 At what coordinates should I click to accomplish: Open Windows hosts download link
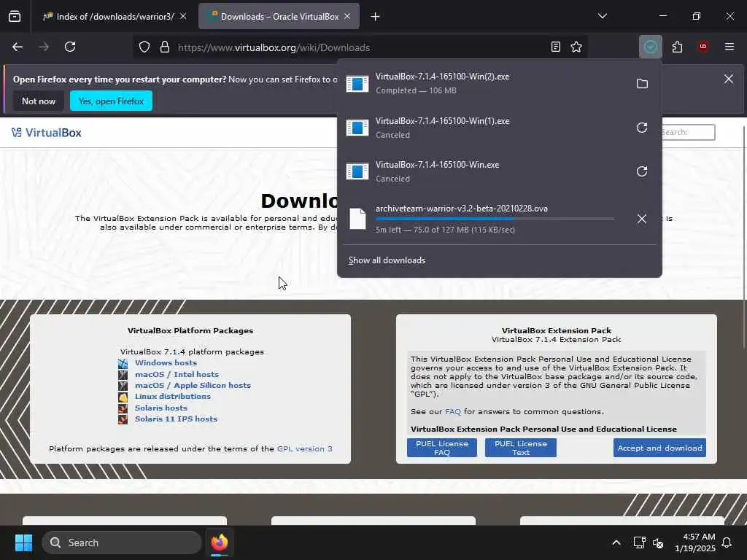[166, 363]
